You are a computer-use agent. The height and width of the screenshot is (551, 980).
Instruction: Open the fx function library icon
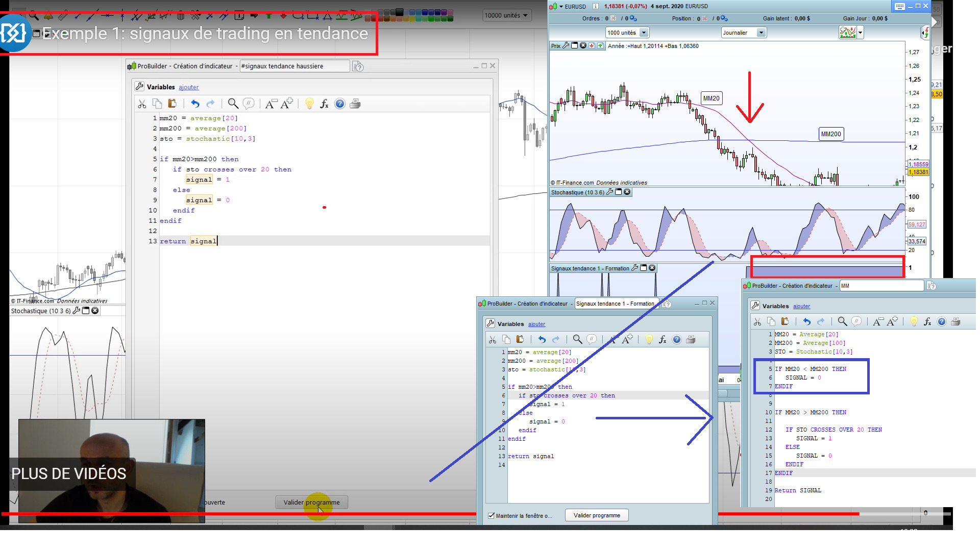[x=324, y=104]
